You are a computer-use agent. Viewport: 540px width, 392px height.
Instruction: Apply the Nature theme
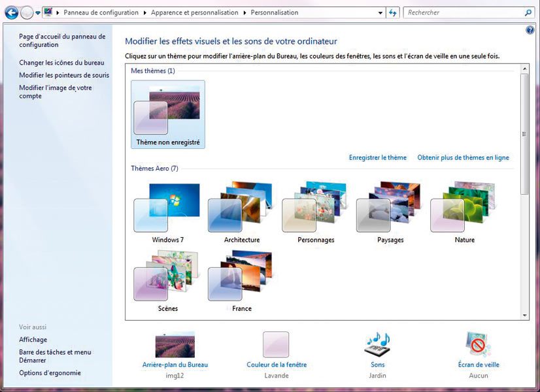pyautogui.click(x=464, y=213)
